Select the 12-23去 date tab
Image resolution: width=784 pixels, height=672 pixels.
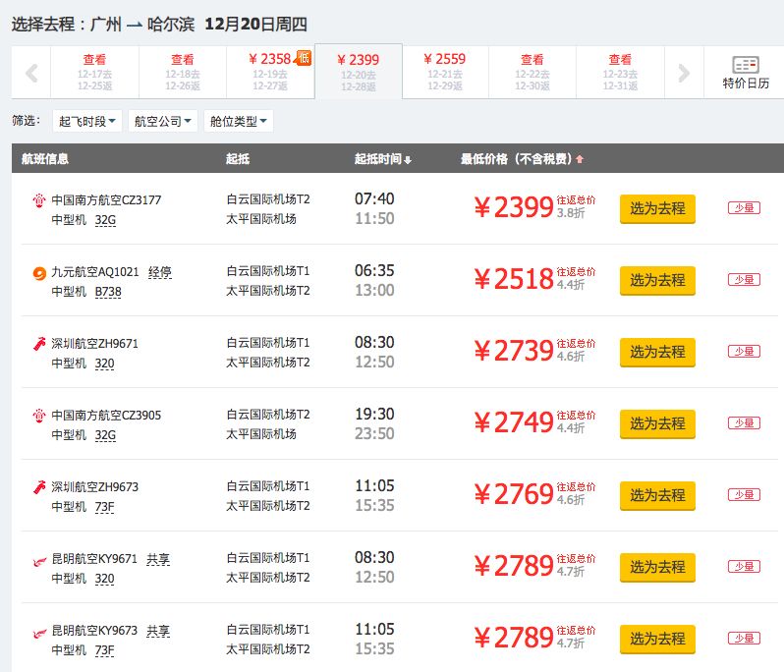coord(620,73)
